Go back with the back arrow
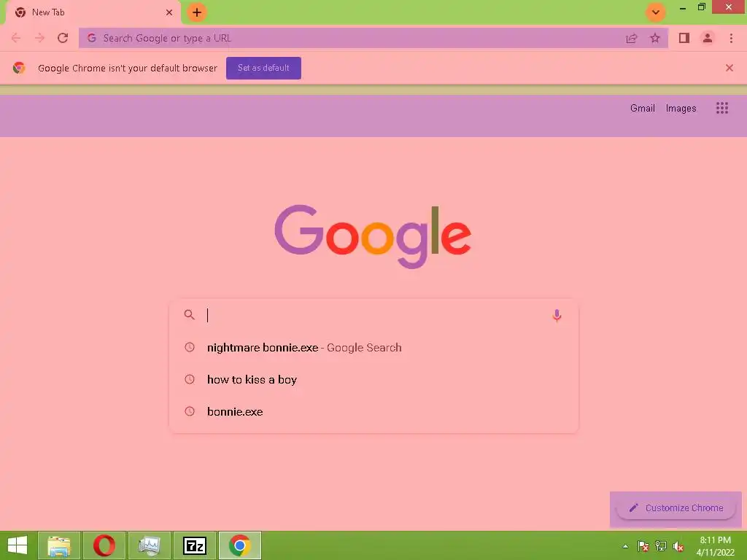 point(16,38)
